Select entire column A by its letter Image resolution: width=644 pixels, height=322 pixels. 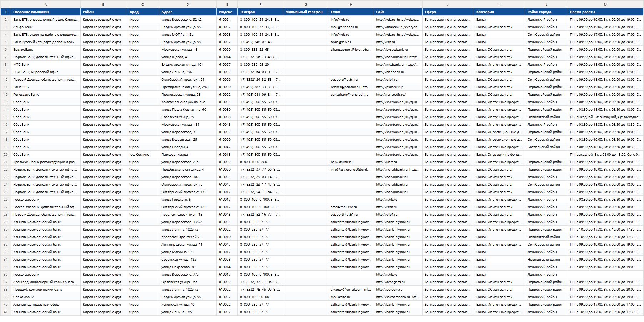(x=46, y=4)
